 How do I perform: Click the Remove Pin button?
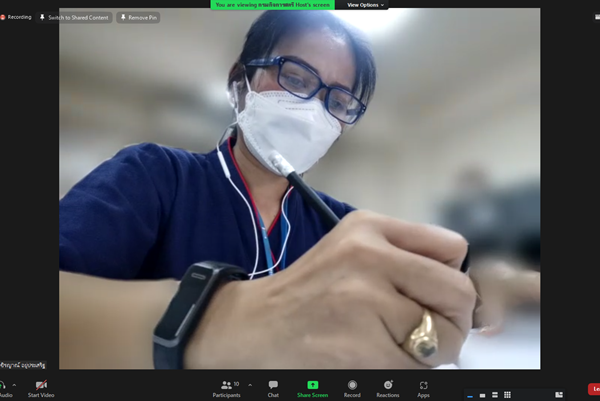pos(139,18)
